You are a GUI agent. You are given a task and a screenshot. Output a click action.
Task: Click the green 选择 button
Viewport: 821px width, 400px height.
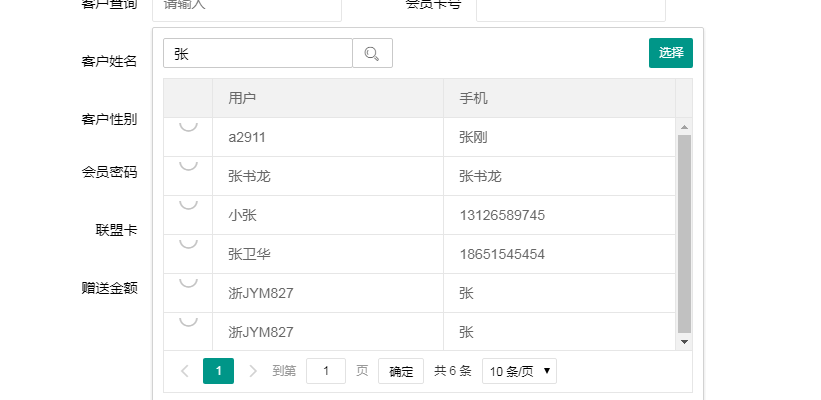[x=670, y=53]
